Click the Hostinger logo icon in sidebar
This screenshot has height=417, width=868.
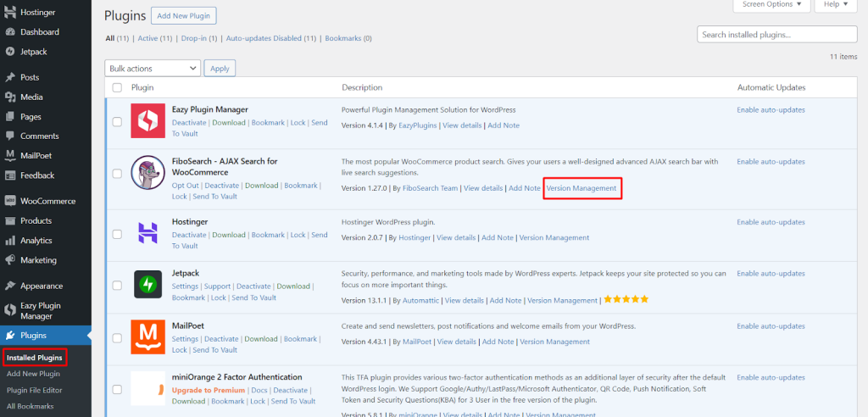coord(9,12)
